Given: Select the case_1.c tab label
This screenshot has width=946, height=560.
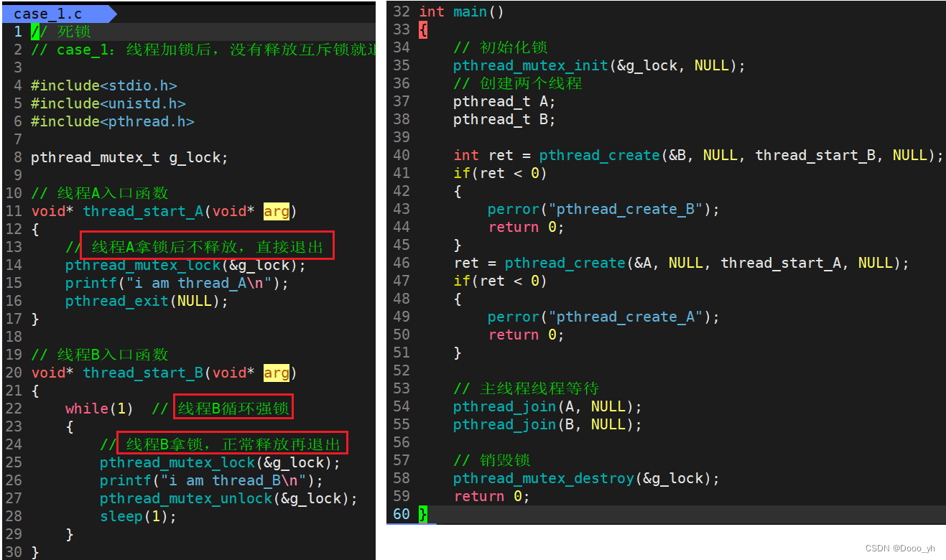Looking at the screenshot, I should [48, 13].
